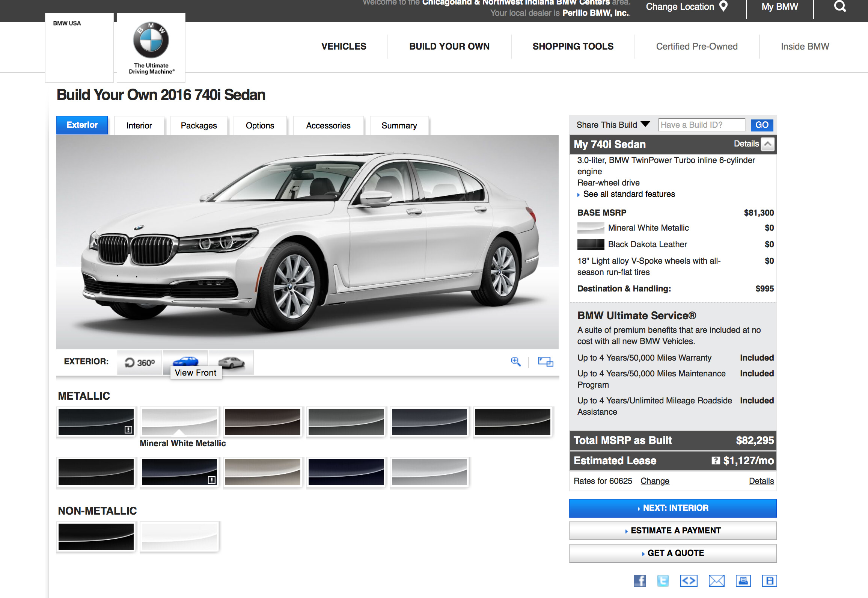Collapse the My 740i Sedan details
Screen dimensions: 868x598
click(x=768, y=144)
